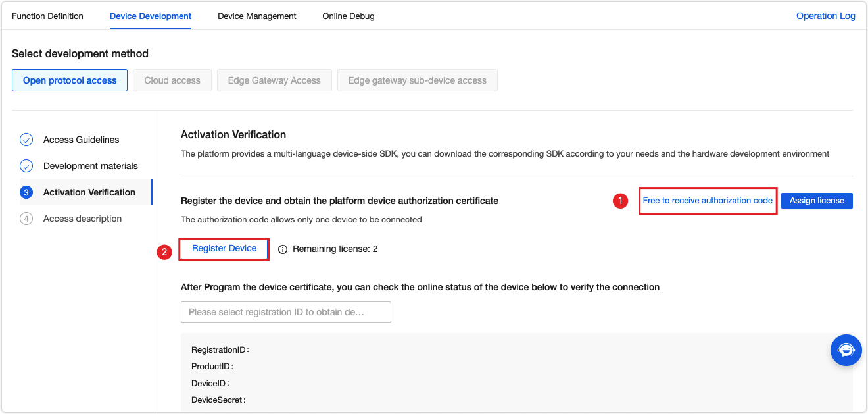Click the Access Guidelines checkmark icon
This screenshot has height=414, width=868.
tap(26, 140)
